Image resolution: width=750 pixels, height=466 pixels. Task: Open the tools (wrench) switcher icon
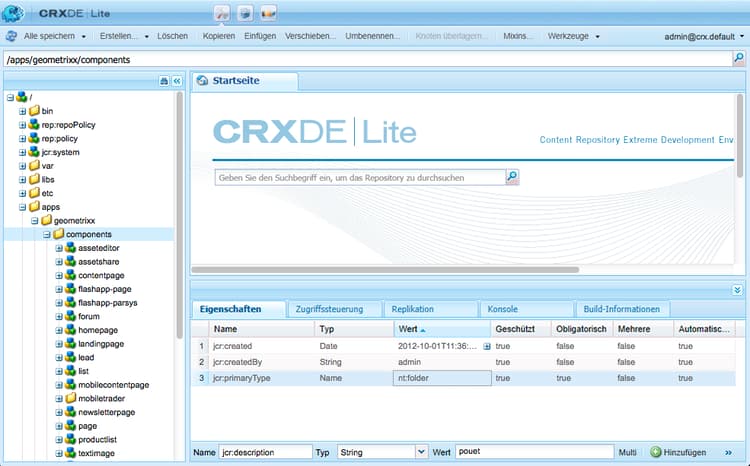(222, 13)
